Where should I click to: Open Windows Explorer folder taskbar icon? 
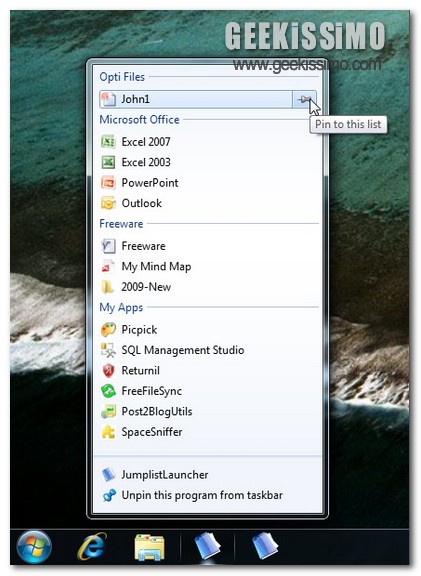point(149,547)
